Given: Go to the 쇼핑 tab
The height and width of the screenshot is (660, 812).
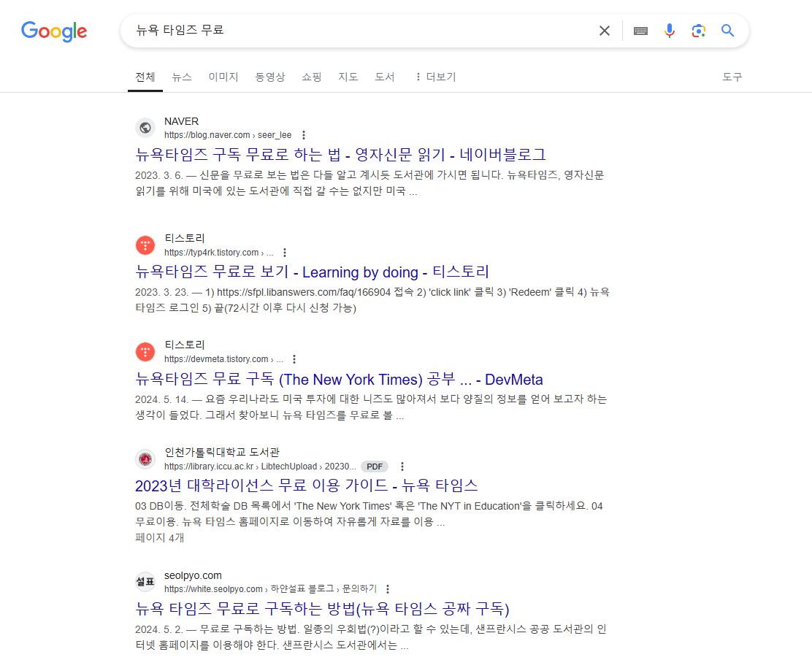Looking at the screenshot, I should pos(312,77).
